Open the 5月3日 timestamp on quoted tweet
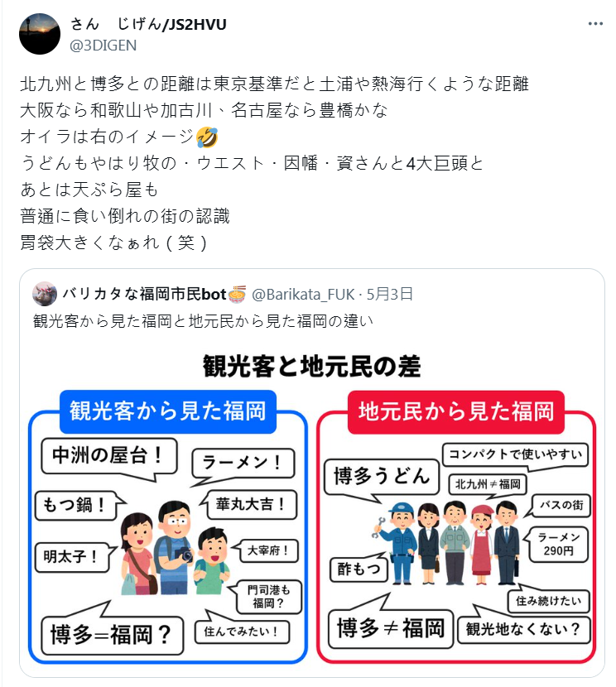 390,294
